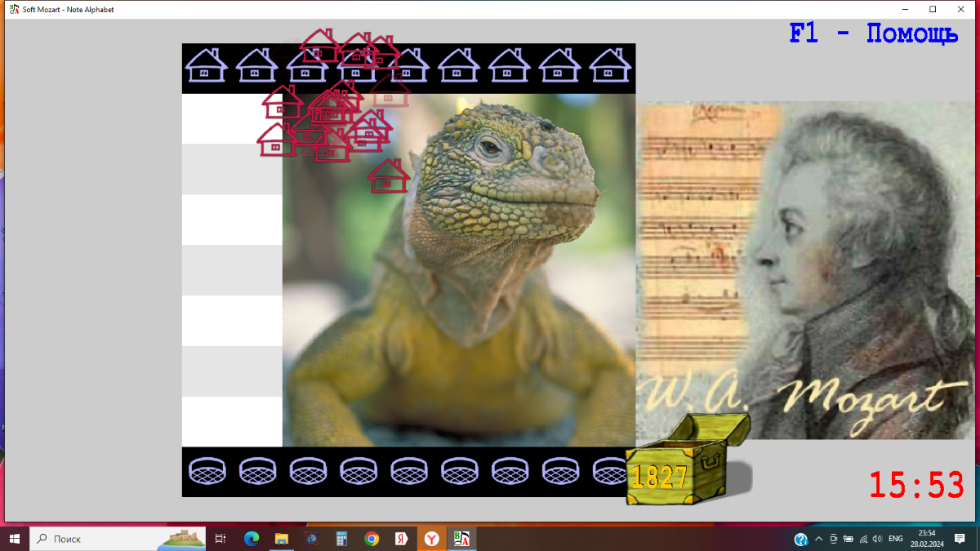Select the sixth net basket from the left
980x551 pixels.
(x=461, y=471)
